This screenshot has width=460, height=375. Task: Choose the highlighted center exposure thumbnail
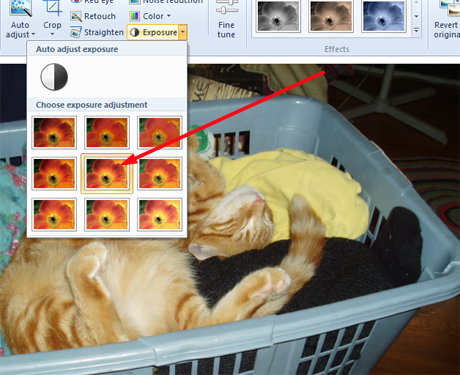click(107, 174)
